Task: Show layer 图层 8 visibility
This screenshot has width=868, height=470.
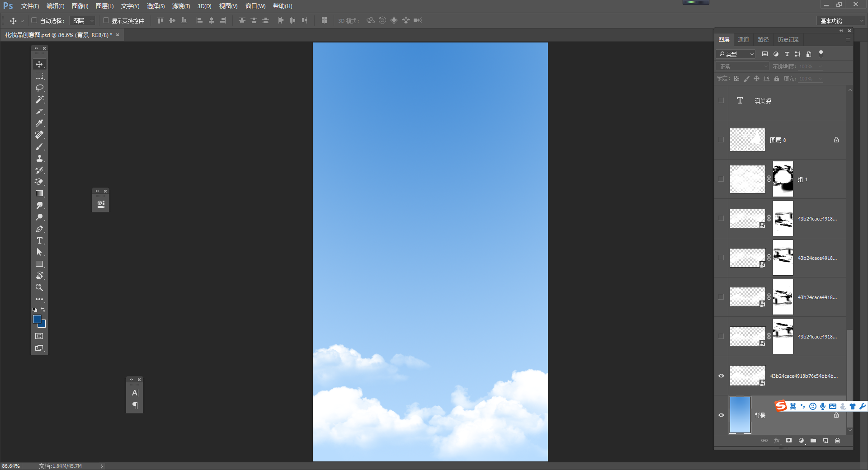Action: pyautogui.click(x=721, y=140)
